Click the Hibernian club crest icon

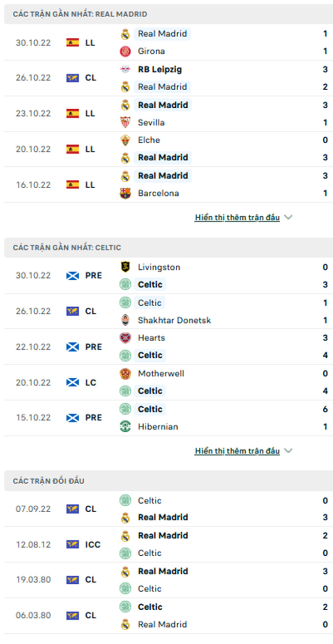point(125,426)
